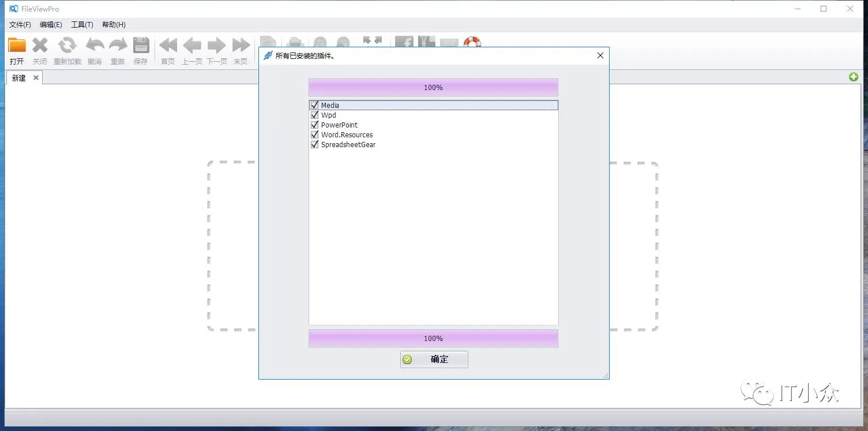Open help via the lifebuoy icon

[472, 42]
